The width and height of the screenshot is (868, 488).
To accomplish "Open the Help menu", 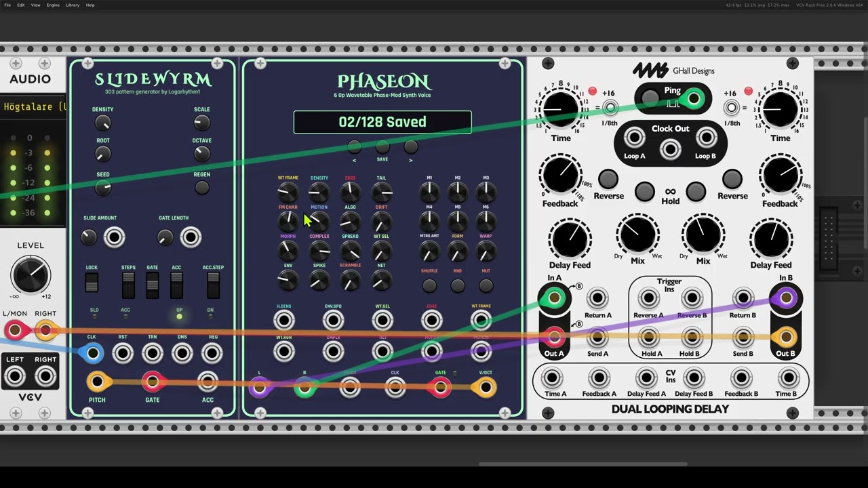I will coord(90,5).
